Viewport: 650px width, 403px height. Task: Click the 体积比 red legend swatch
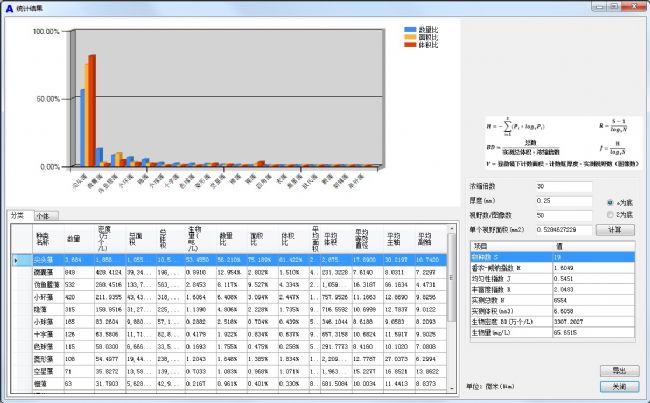(409, 44)
